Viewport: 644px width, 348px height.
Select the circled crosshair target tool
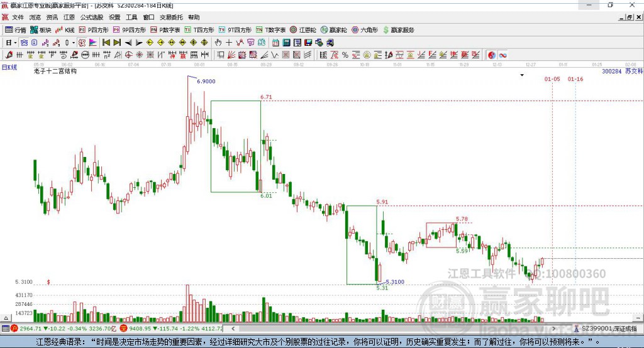pyautogui.click(x=128, y=55)
